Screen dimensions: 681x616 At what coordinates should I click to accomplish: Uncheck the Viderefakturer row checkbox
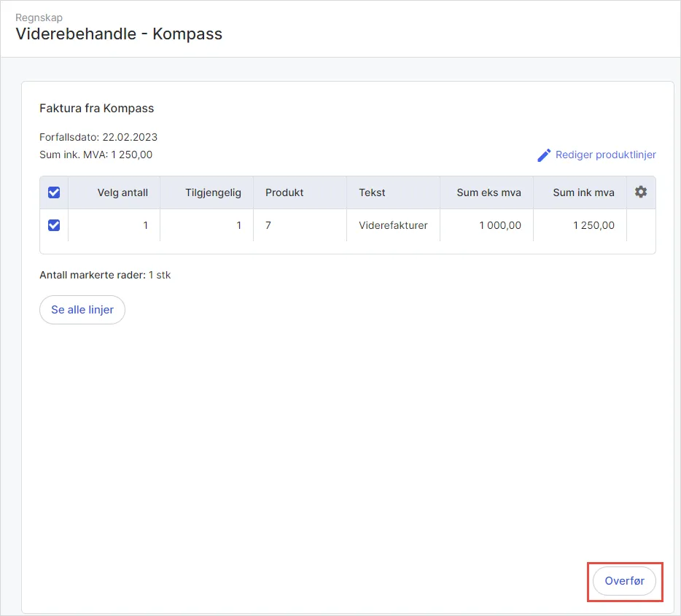click(54, 226)
